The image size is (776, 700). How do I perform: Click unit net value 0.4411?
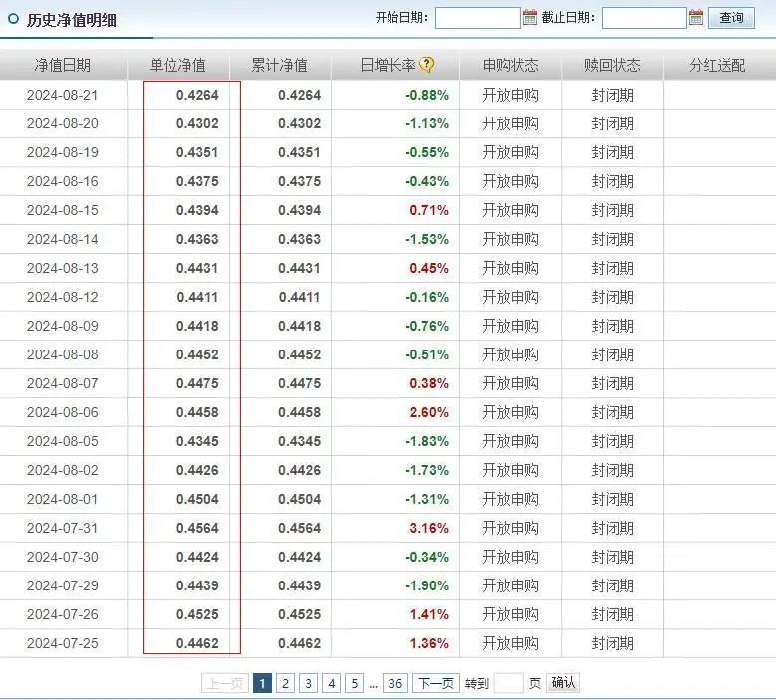(197, 297)
